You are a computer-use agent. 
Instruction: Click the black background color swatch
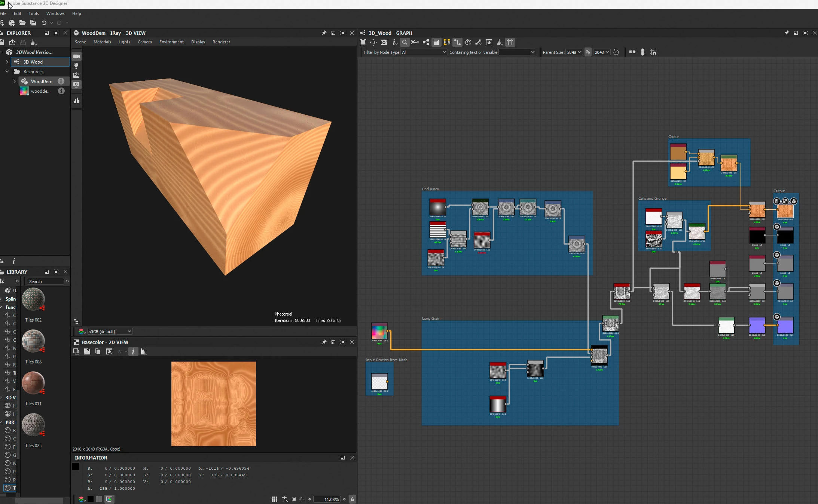pyautogui.click(x=91, y=499)
